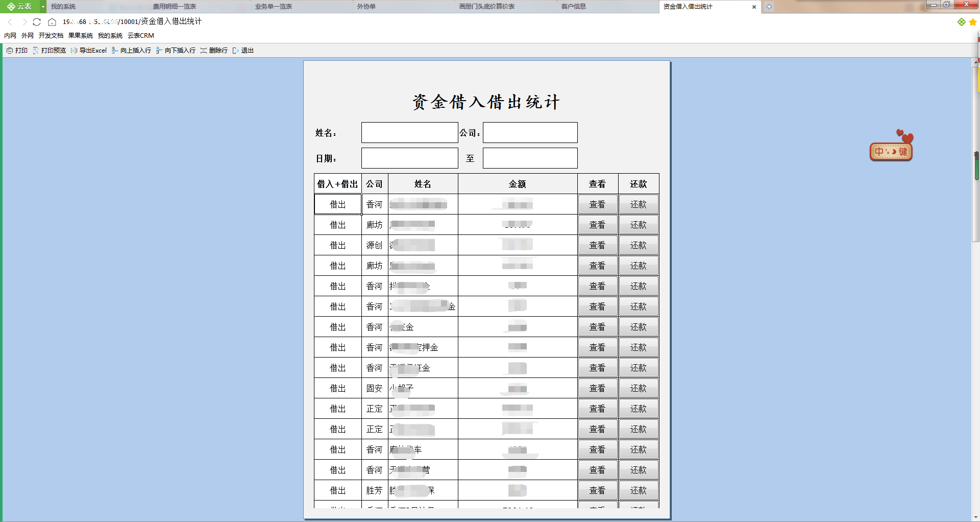Screen dimensions: 980x522
Task: Click 还款 in the first 香河 row
Action: (x=639, y=204)
